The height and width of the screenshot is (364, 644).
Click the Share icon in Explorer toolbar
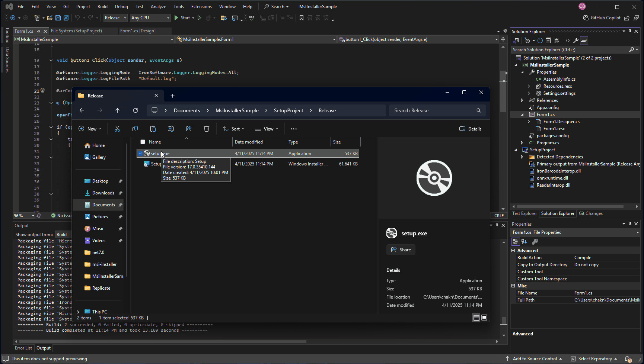189,129
